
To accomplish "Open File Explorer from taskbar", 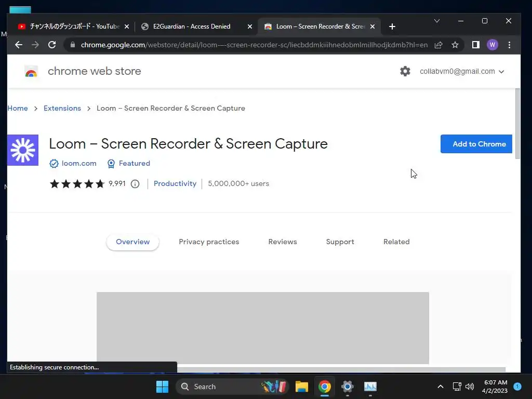I will pos(302,387).
